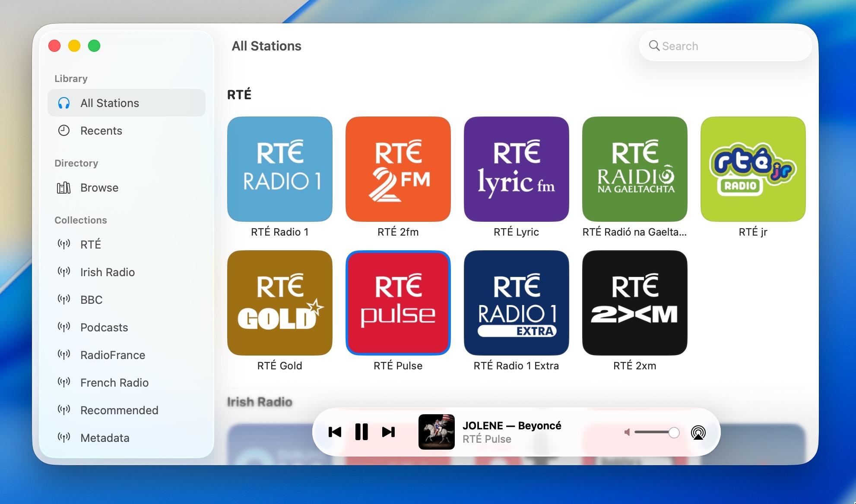This screenshot has width=856, height=504.
Task: Click the 'RTÉ' section heading
Action: [x=239, y=94]
